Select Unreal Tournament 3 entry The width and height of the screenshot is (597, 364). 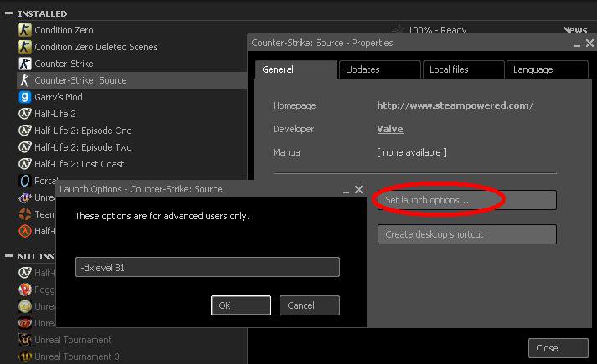click(x=77, y=356)
